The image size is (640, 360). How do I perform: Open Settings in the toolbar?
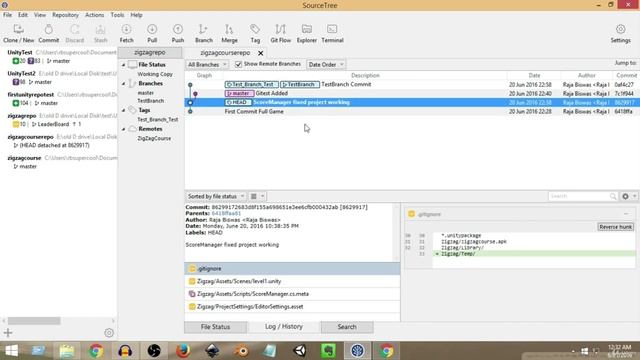pos(620,33)
